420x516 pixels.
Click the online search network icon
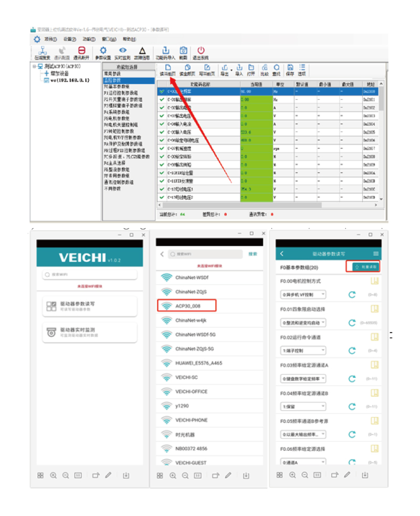click(43, 50)
